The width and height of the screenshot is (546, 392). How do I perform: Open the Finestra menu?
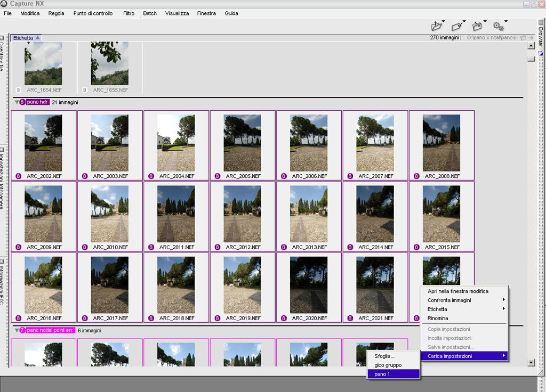(x=206, y=13)
